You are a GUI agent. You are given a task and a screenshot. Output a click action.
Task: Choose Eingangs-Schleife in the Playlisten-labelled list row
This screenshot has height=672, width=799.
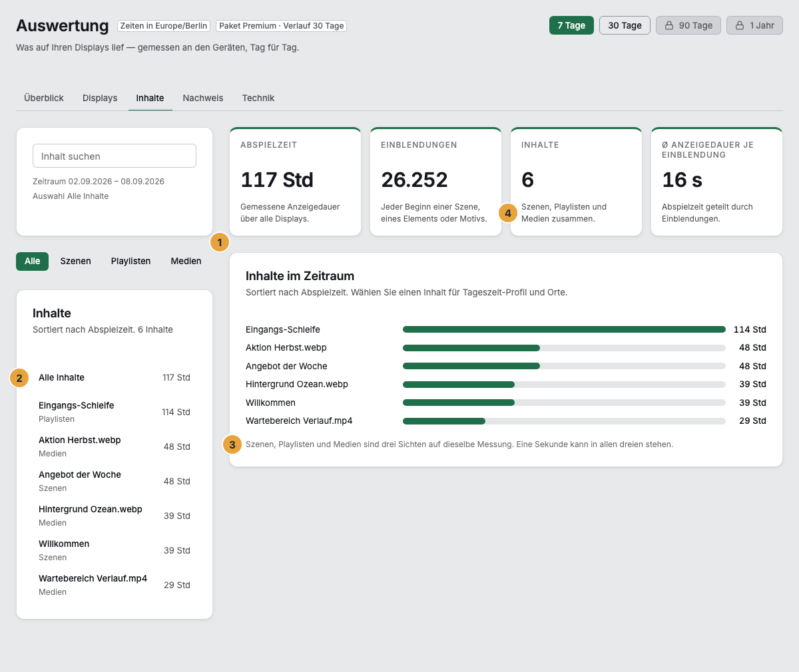(x=115, y=412)
